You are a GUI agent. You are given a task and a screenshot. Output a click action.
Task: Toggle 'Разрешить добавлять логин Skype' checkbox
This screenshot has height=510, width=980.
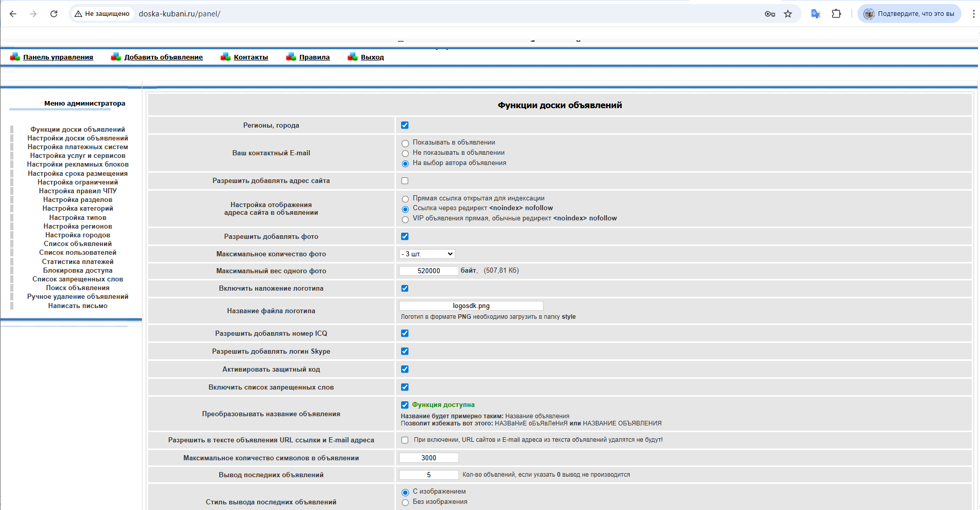pos(405,351)
